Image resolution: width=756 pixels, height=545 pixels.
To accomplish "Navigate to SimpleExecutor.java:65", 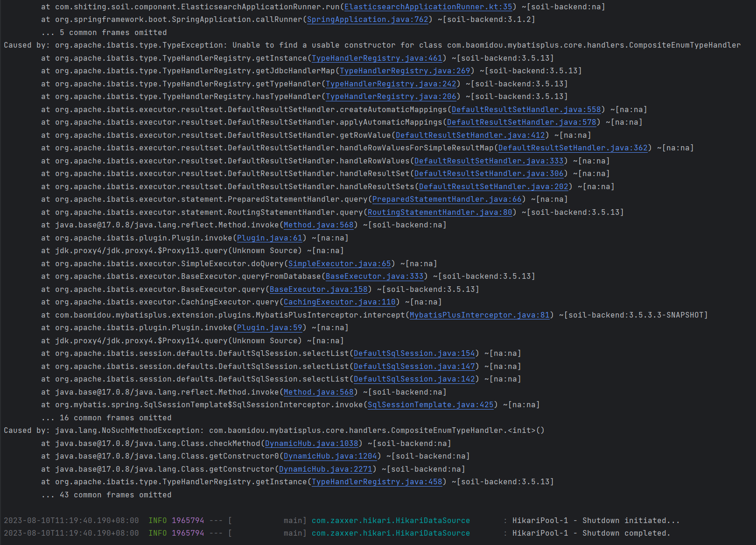I will pyautogui.click(x=339, y=264).
